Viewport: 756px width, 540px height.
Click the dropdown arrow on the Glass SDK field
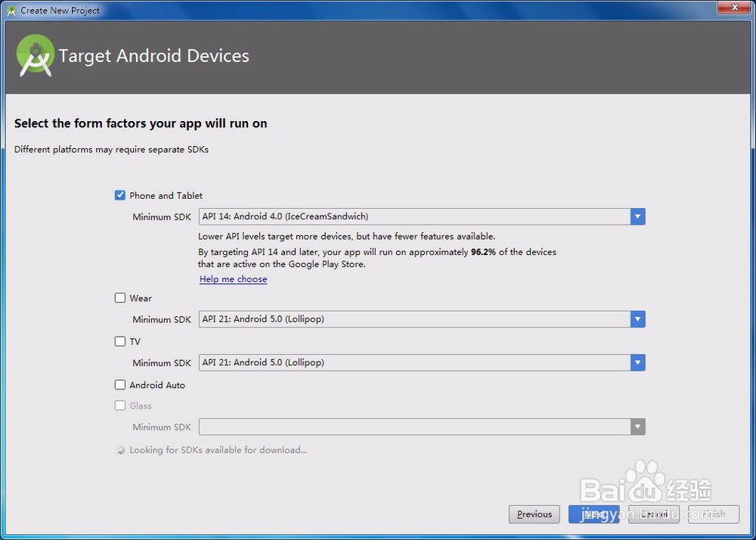point(637,427)
